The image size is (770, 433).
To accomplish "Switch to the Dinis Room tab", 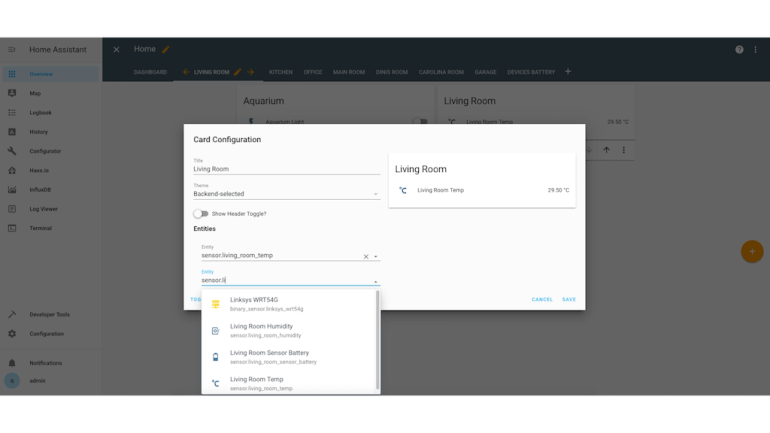I will tap(392, 72).
